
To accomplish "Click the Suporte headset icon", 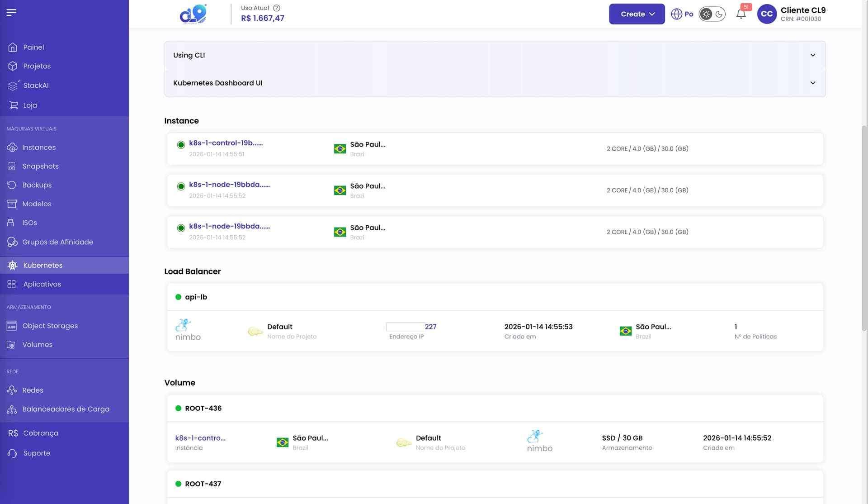I will [12, 453].
